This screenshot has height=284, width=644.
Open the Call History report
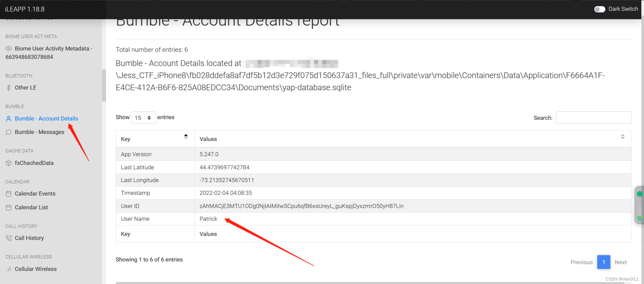click(29, 238)
